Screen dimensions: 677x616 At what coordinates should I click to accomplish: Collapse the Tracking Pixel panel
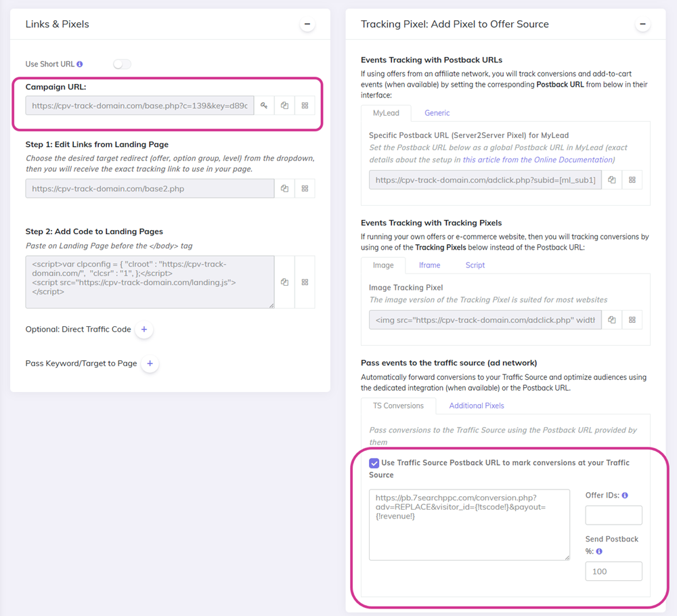642,24
